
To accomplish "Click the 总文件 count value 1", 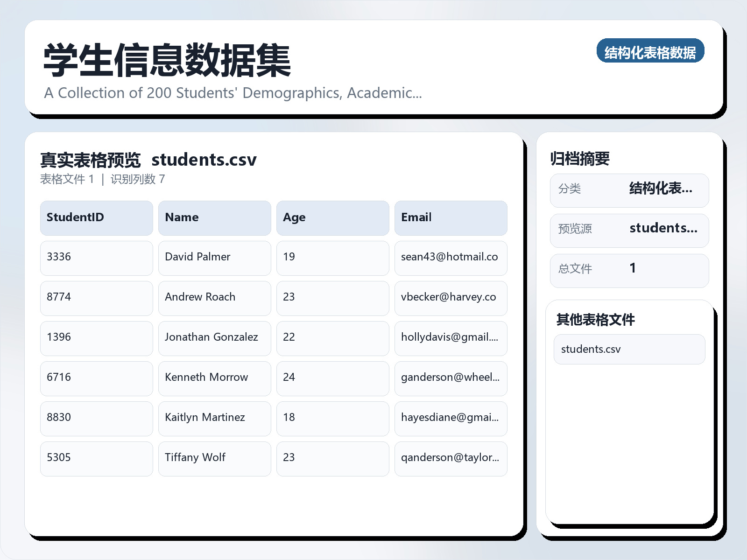I will click(x=633, y=268).
